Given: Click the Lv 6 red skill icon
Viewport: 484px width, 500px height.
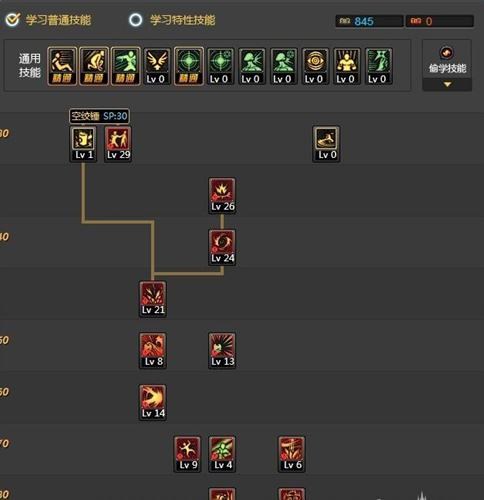Looking at the screenshot, I should pos(291,454).
